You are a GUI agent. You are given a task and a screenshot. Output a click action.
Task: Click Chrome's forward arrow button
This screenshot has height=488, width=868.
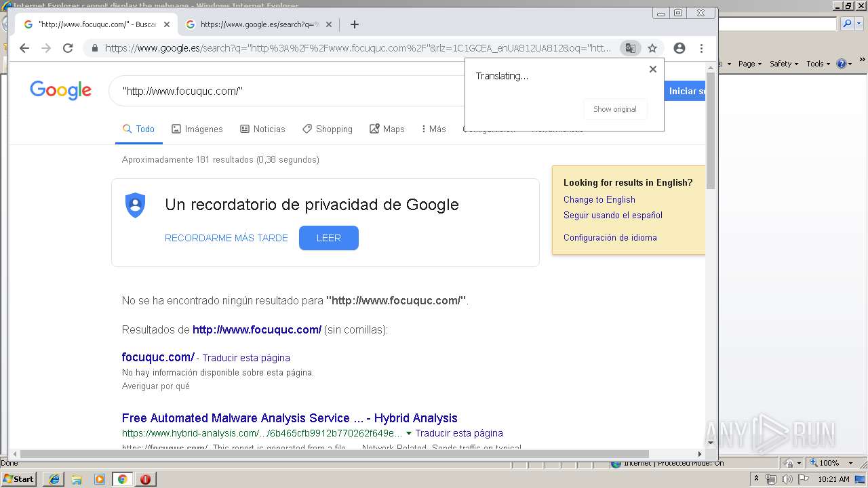[46, 48]
